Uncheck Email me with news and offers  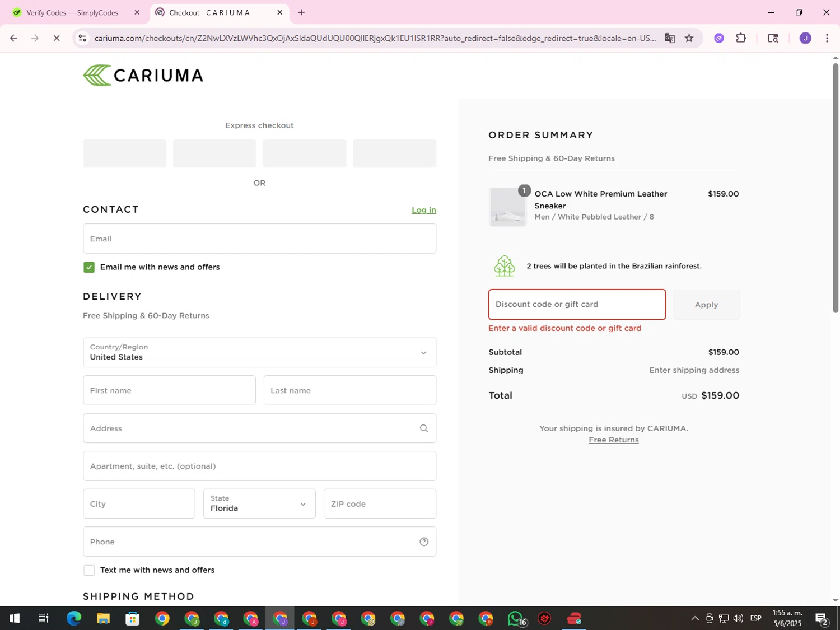(89, 267)
